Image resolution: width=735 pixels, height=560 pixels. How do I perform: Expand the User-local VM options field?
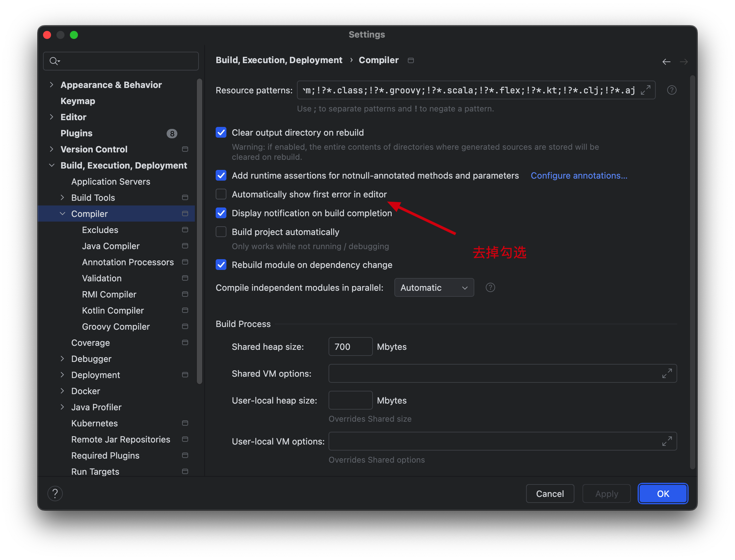(667, 441)
